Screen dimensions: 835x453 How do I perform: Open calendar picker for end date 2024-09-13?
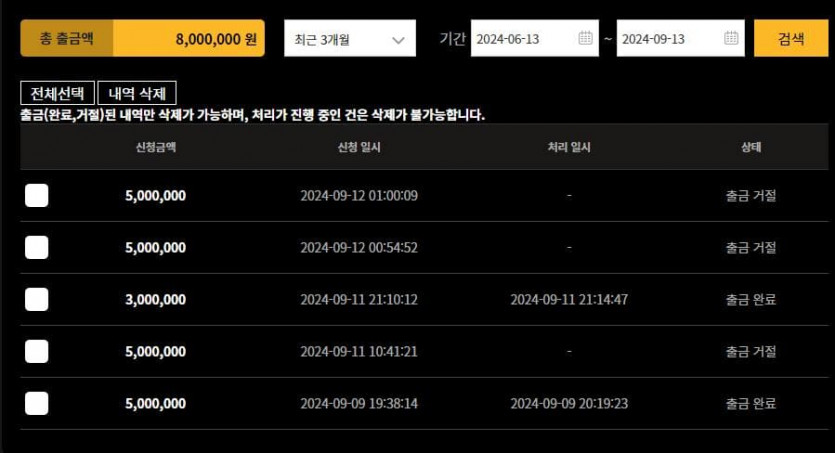[731, 38]
